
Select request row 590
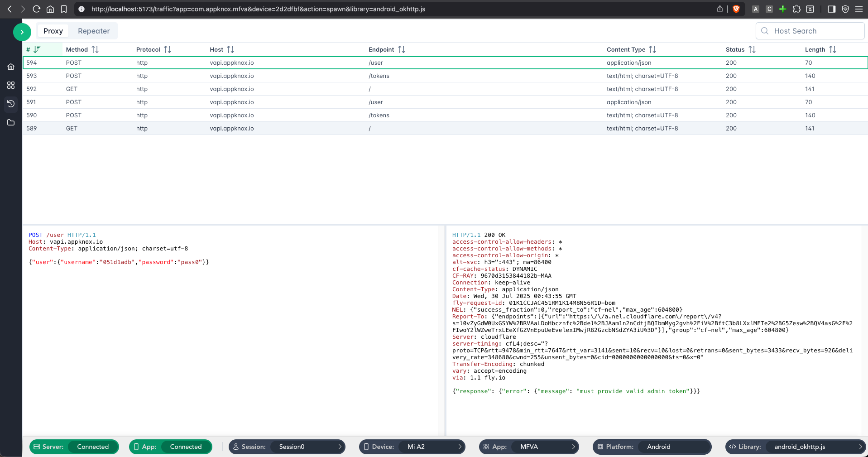click(x=445, y=115)
